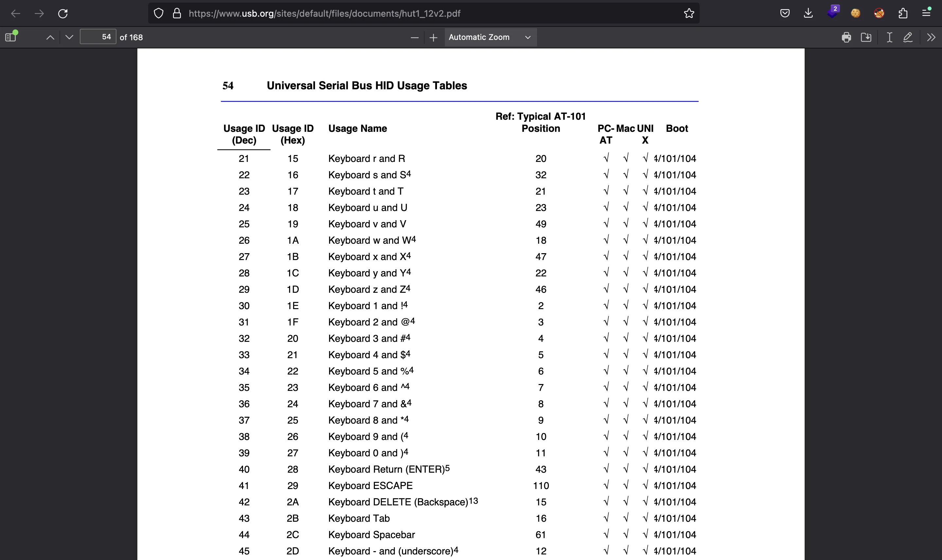Save page to Pocket icon

pyautogui.click(x=785, y=14)
